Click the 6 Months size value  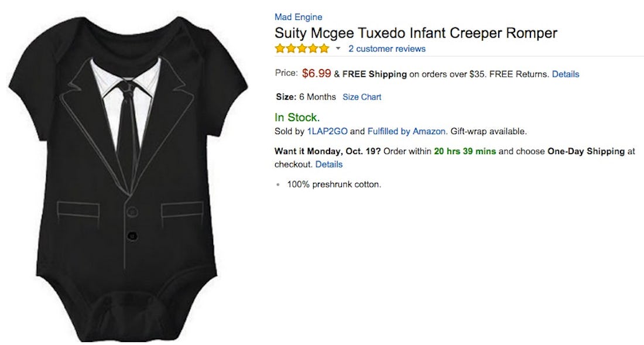(x=317, y=97)
